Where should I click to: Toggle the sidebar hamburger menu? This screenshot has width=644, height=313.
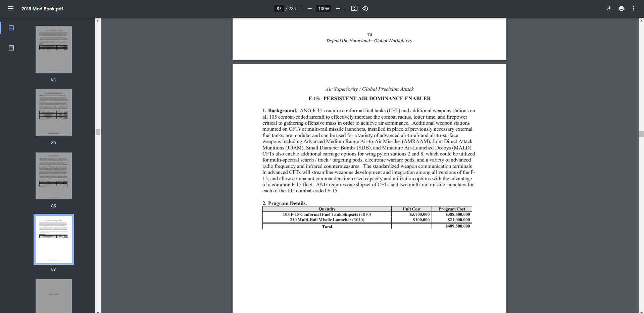coord(11,8)
